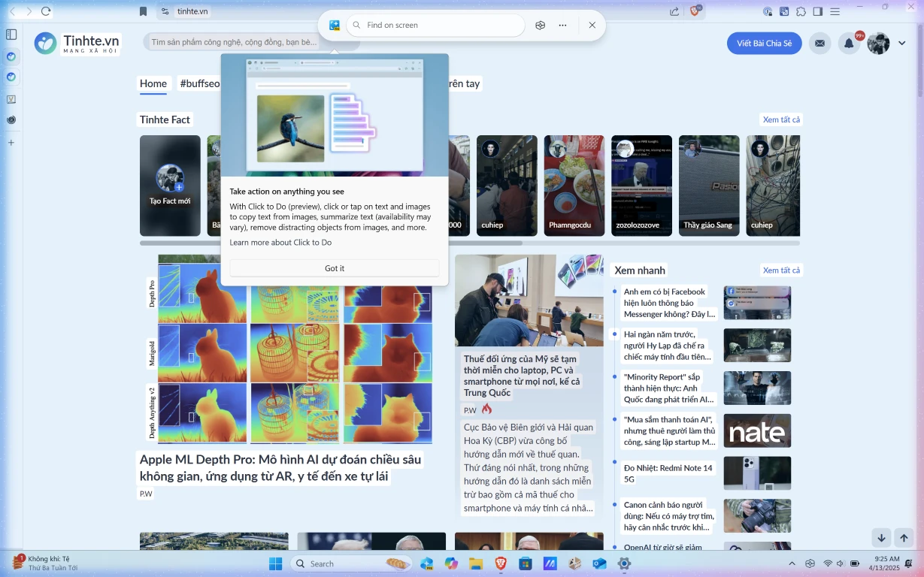Focus the Find on screen search box
924x577 pixels.
click(x=435, y=25)
